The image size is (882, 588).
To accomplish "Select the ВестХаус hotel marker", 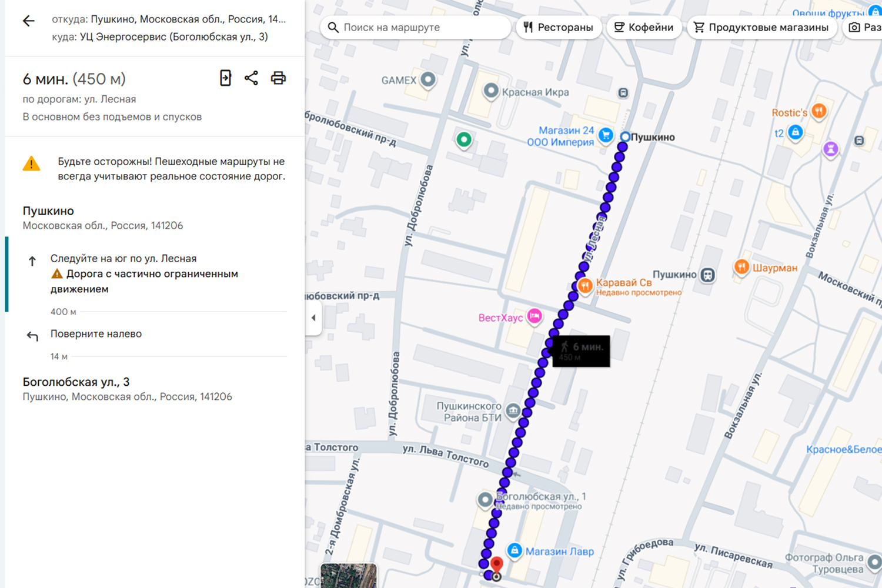I will [534, 316].
